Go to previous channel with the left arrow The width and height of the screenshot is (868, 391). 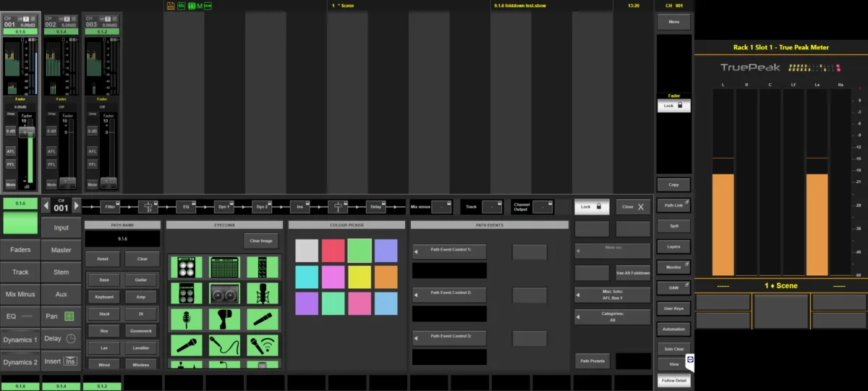pos(46,206)
